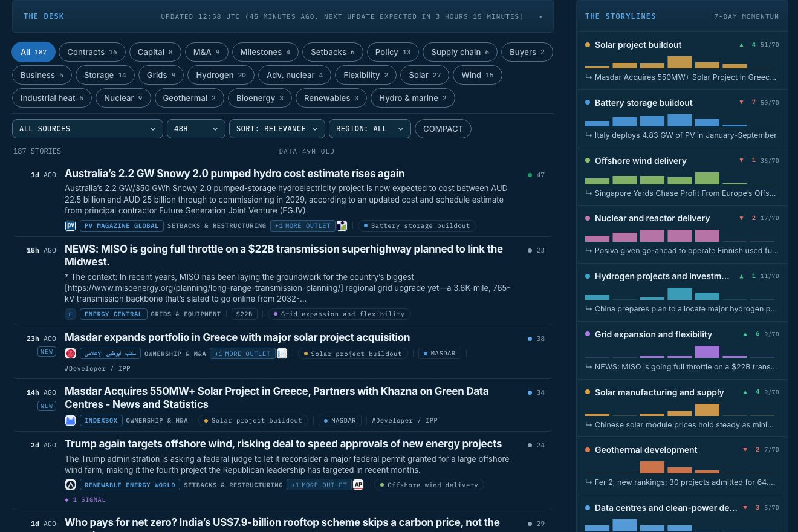Screen dimensions: 798x532
Task: Open the MISO $22B transmission superhighway headline
Action: pos(284,255)
